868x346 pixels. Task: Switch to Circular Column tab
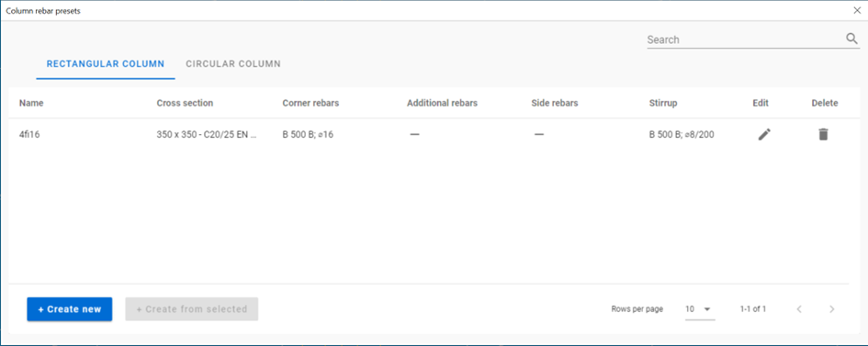point(233,64)
